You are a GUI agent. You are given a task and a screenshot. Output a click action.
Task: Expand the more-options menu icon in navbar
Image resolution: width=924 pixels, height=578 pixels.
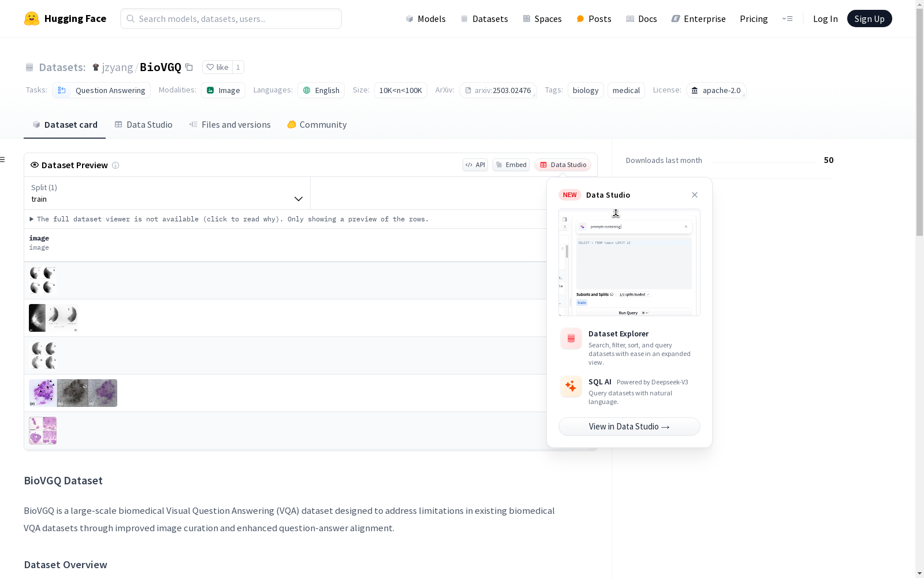pos(787,18)
